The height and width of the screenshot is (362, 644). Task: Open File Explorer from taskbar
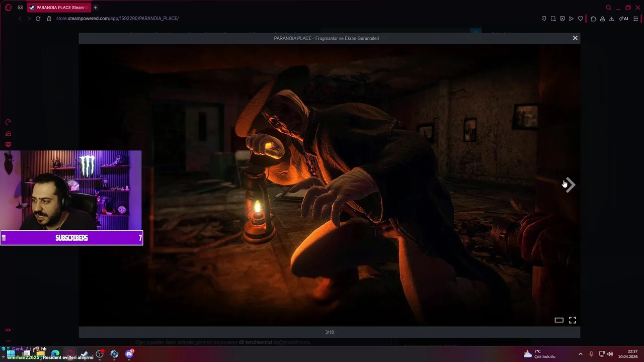click(41, 354)
